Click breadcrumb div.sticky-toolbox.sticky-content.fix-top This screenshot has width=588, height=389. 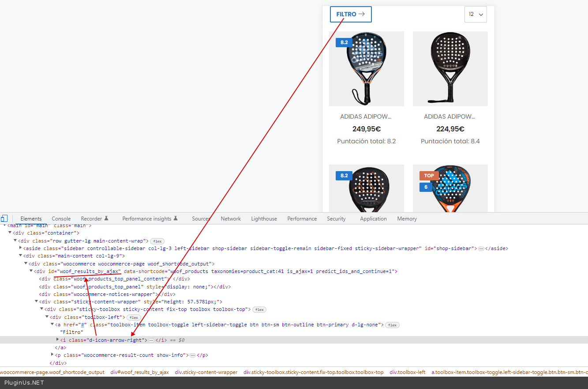click(314, 372)
